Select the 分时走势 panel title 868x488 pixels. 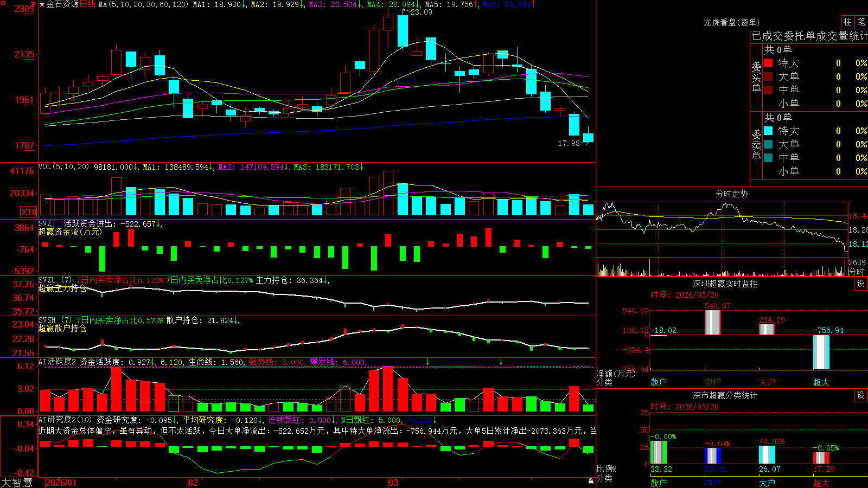pos(731,194)
